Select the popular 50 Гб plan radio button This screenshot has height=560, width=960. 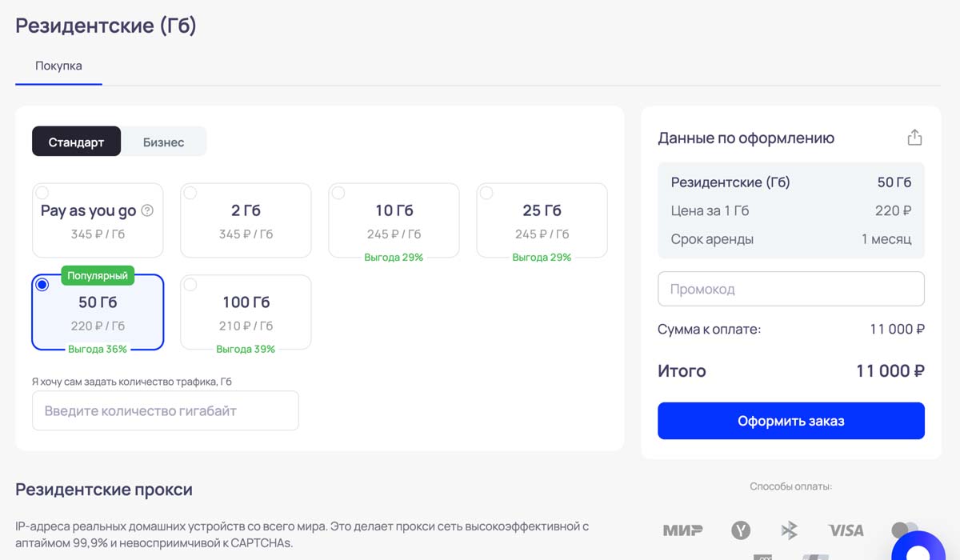(42, 285)
